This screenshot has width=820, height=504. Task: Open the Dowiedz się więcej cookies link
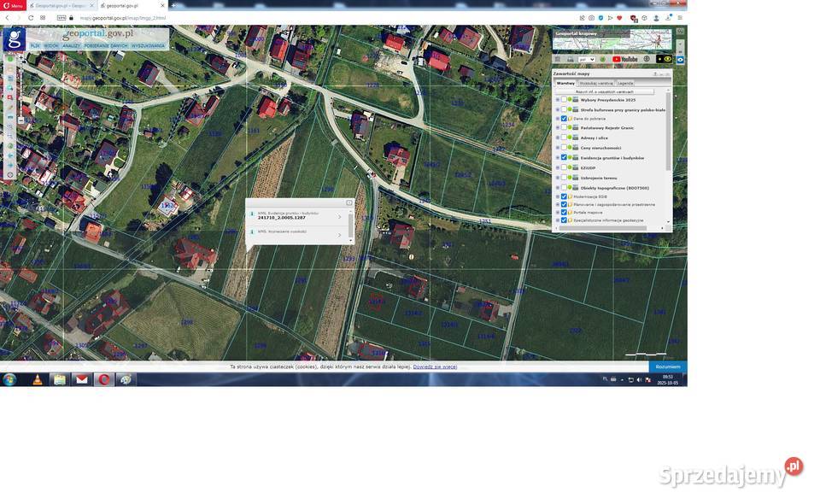[435, 366]
